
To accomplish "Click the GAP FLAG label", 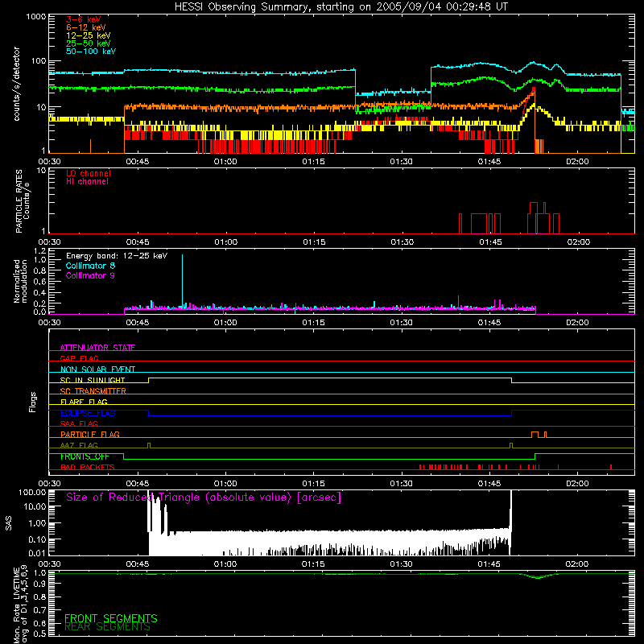I will pyautogui.click(x=79, y=358).
